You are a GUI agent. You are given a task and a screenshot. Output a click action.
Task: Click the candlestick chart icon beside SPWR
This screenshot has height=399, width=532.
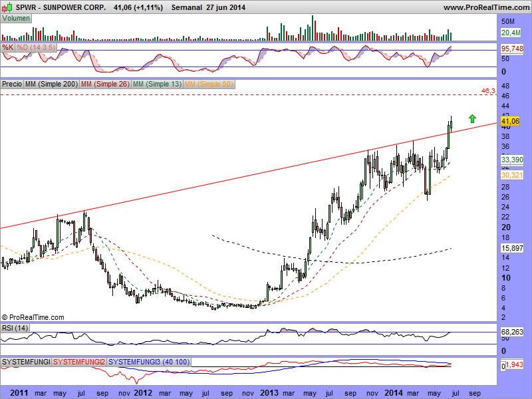point(8,7)
